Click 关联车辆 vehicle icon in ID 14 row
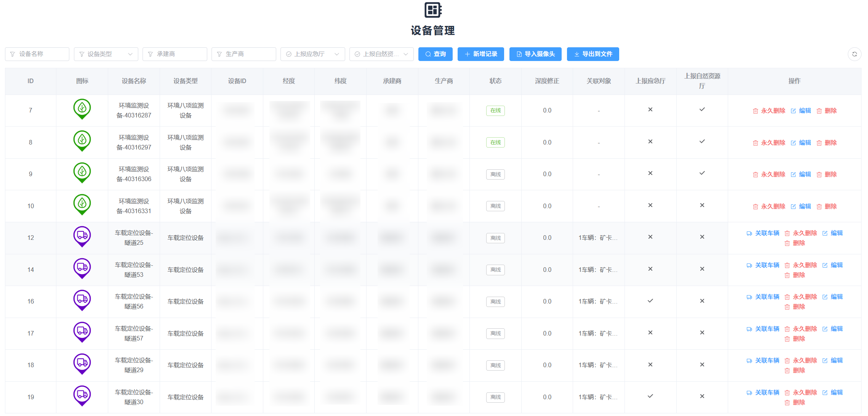The image size is (868, 416). pyautogui.click(x=749, y=265)
